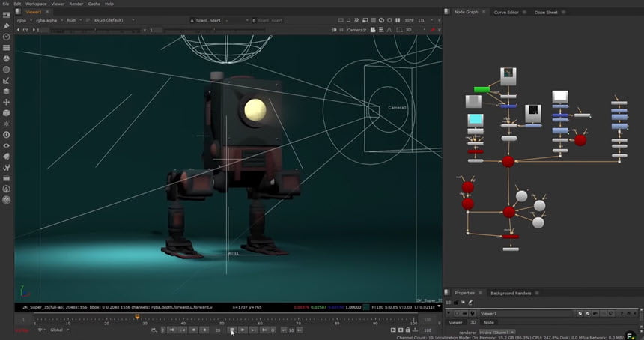Open the Time nodes clock icon
The height and width of the screenshot is (340, 644).
click(6, 37)
